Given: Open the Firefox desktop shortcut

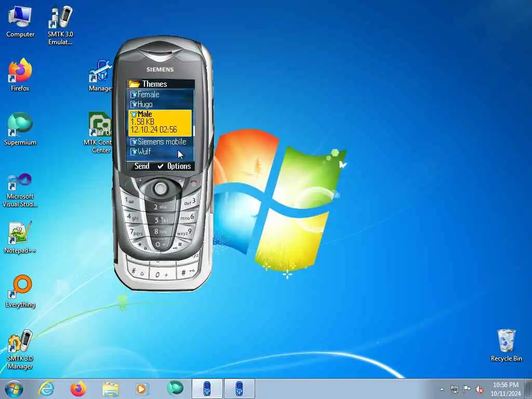Looking at the screenshot, I should pos(20,75).
